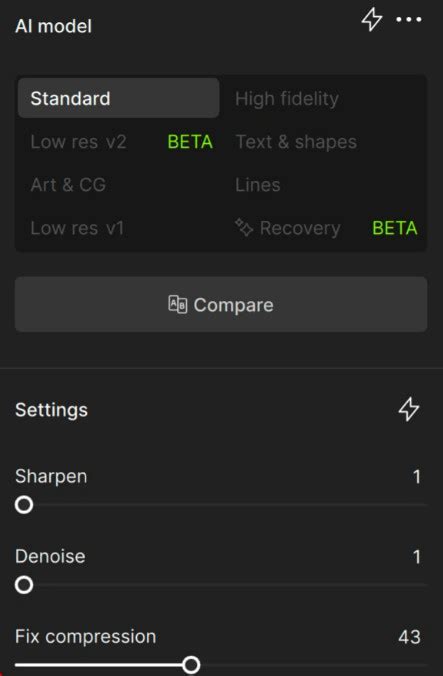Viewport: 443px width, 676px height.
Task: Click the Denoise slider handle
Action: (x=24, y=585)
